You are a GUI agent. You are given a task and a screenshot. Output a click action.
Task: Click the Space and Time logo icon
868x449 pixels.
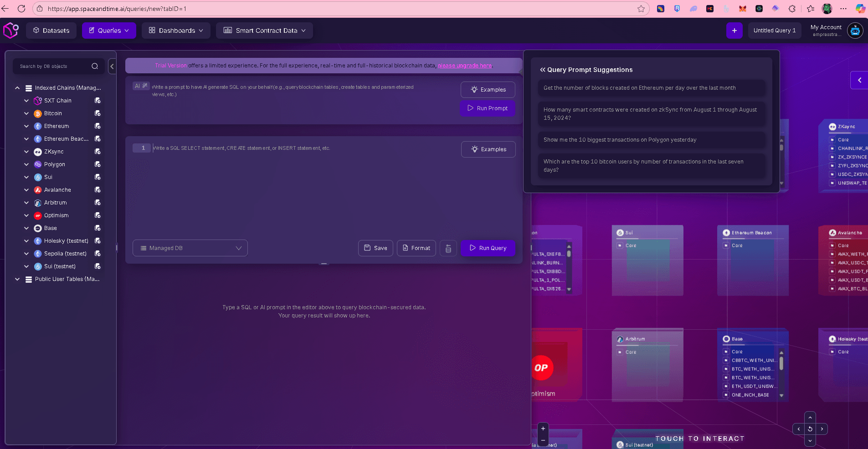11,31
